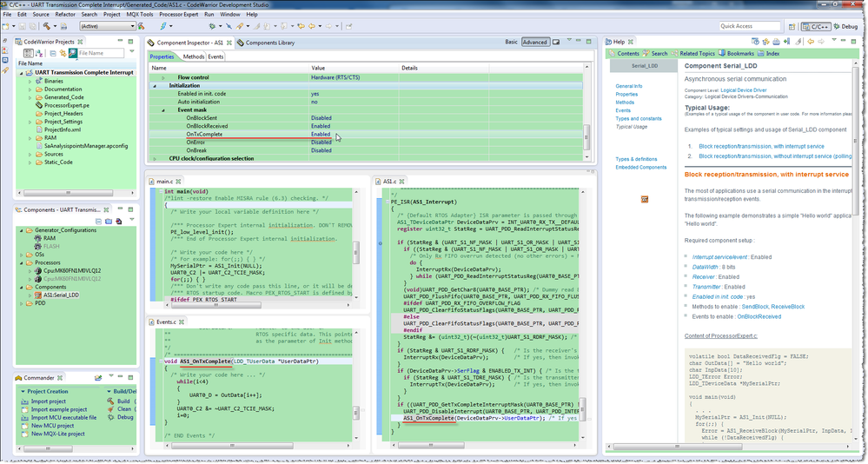Open the ProcessorExpert.pe file
The image size is (868, 464).
pyautogui.click(x=67, y=105)
